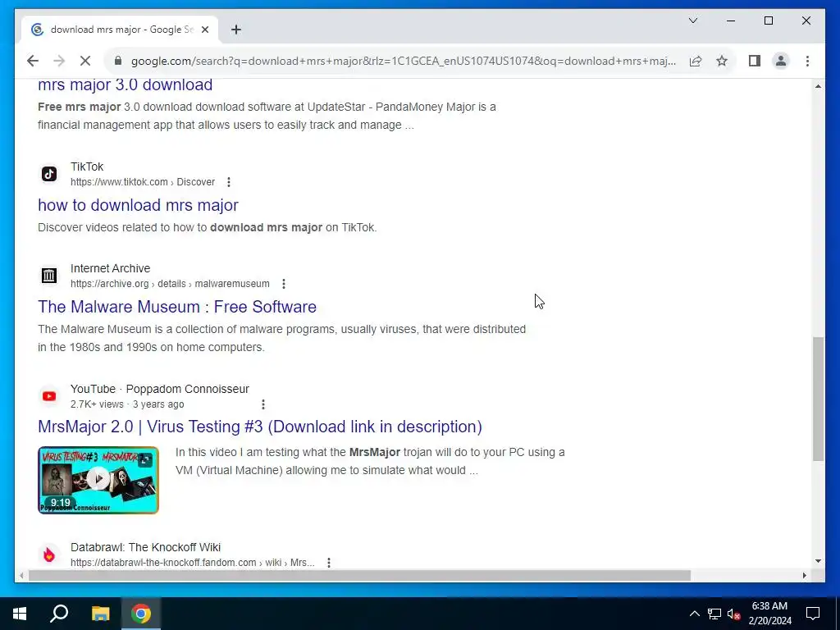Open YouTube result's more options dots

click(263, 404)
